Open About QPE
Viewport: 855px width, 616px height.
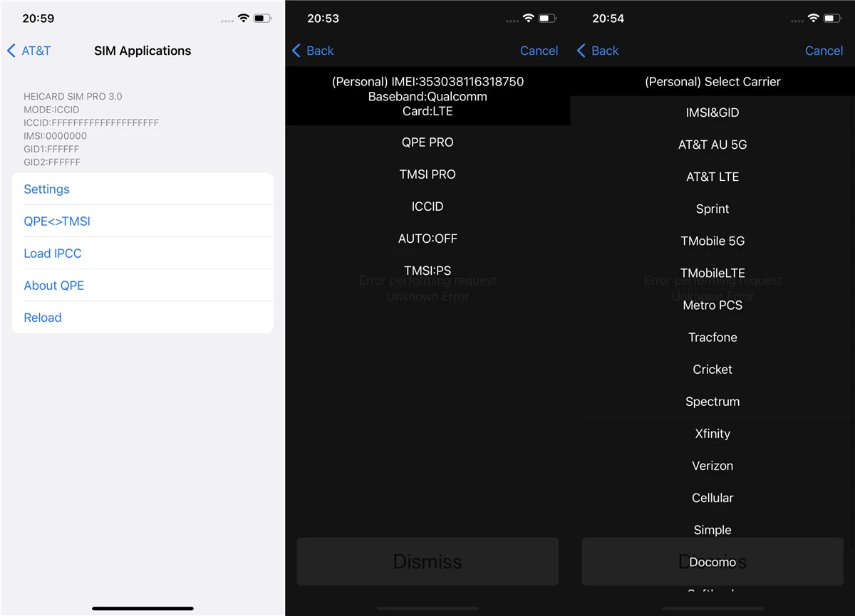click(x=142, y=286)
